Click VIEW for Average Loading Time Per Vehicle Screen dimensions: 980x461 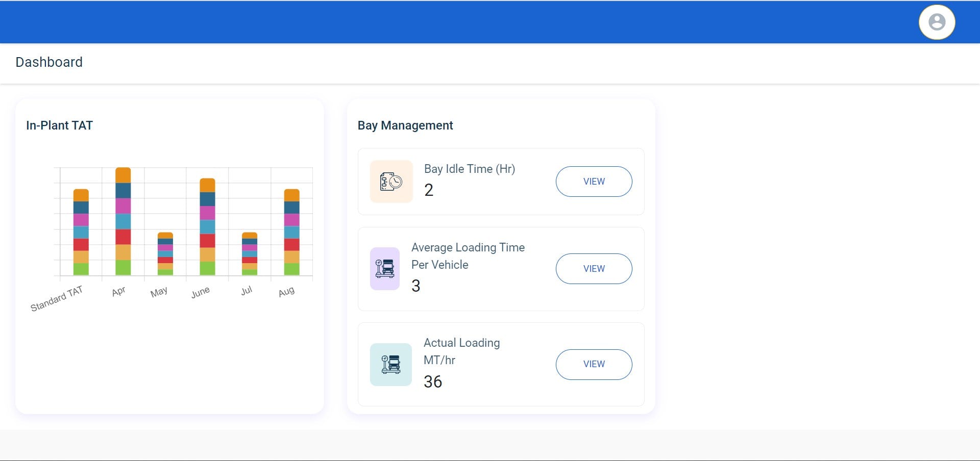(x=594, y=269)
